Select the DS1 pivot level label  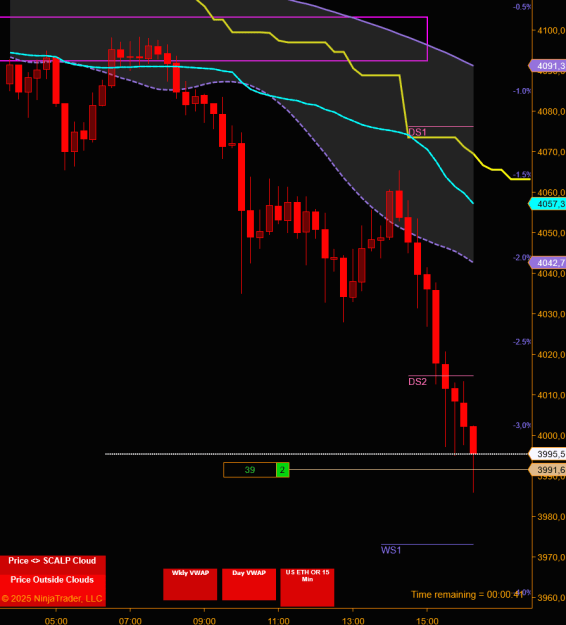coord(417,132)
